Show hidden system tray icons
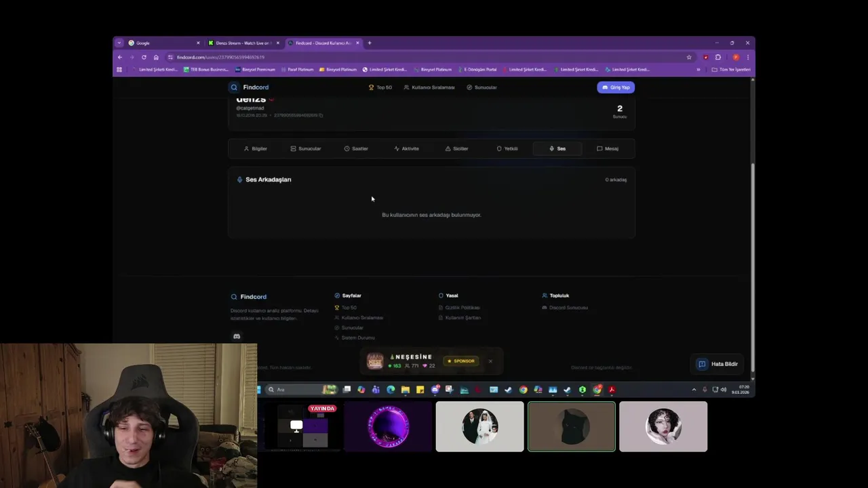This screenshot has width=868, height=488. (x=694, y=390)
